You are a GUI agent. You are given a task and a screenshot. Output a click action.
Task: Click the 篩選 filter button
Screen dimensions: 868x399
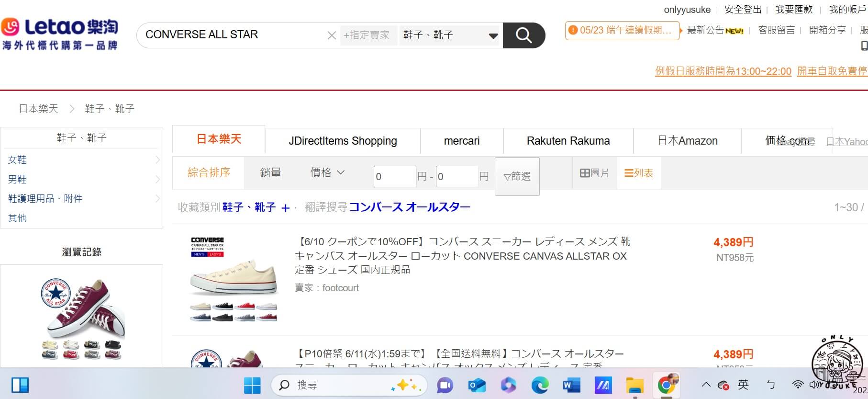click(517, 176)
